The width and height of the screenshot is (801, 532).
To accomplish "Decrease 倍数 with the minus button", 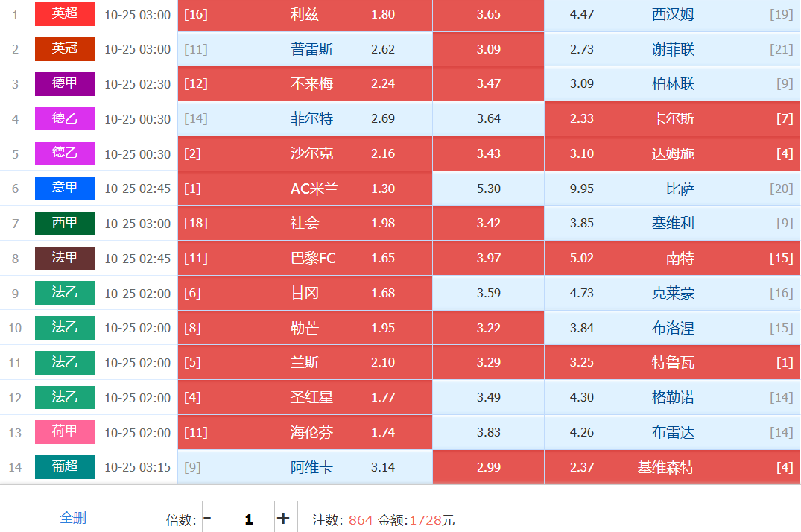I will click(209, 518).
